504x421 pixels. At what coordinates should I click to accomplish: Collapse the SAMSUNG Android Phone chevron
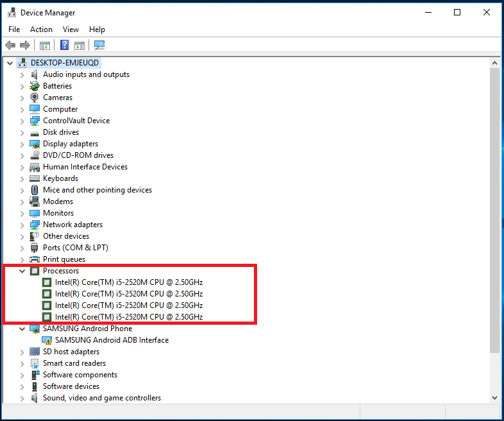click(22, 329)
